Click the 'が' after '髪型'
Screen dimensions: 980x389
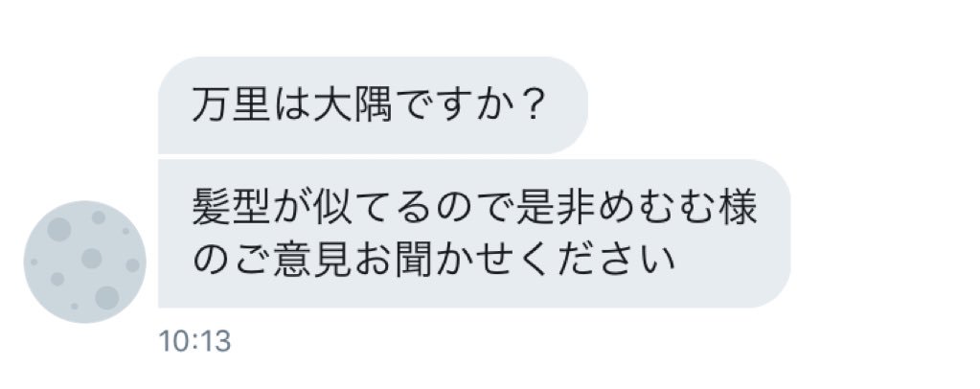pyautogui.click(x=292, y=208)
